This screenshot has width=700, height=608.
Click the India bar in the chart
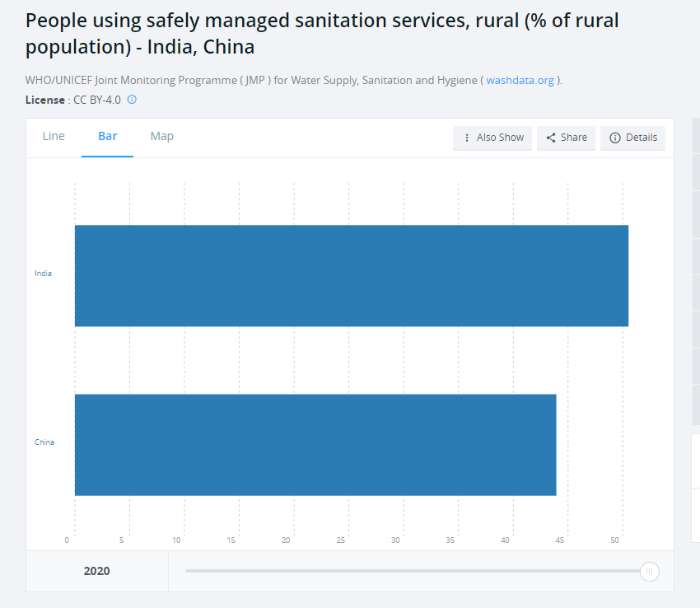tap(352, 276)
